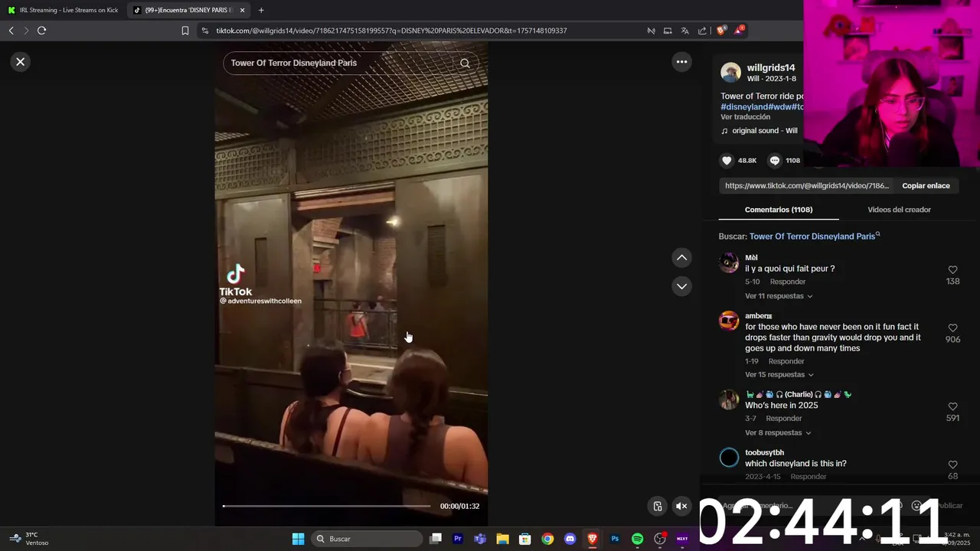Viewport: 980px width, 551px height.
Task: Toggle the auto-scroll icon next to mute
Action: (658, 506)
